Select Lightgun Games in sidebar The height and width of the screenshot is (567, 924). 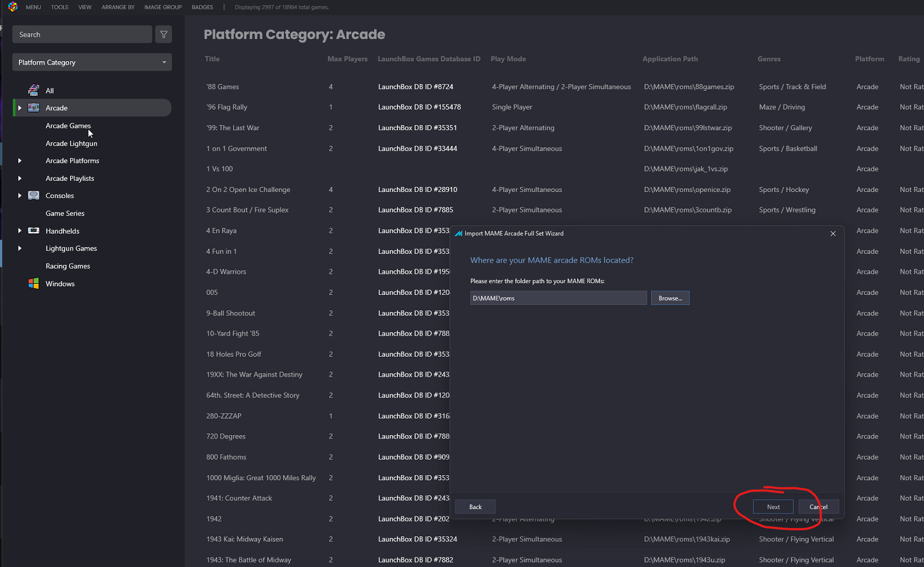coord(71,248)
